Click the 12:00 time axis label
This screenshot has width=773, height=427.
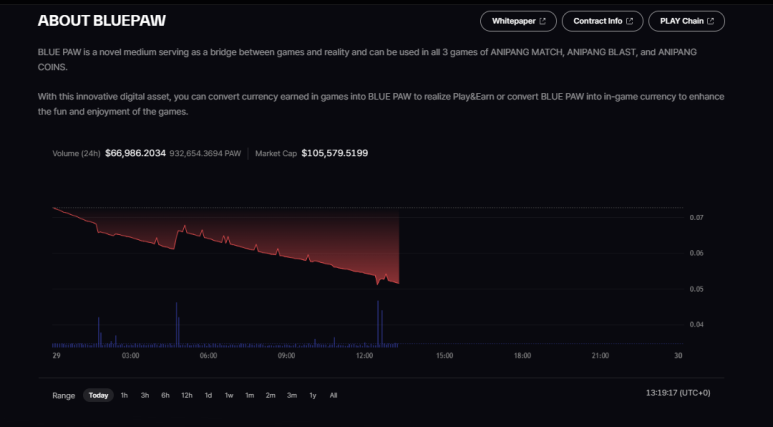(365, 356)
